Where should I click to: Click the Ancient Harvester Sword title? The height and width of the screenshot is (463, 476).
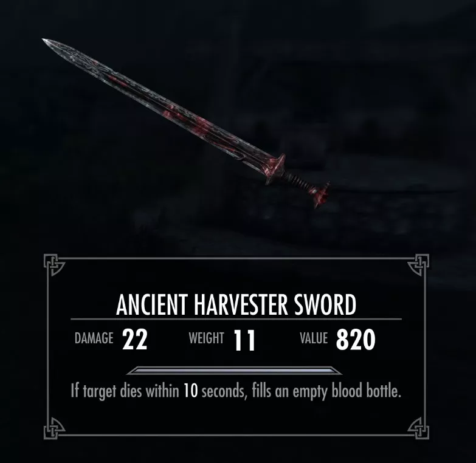(x=236, y=304)
